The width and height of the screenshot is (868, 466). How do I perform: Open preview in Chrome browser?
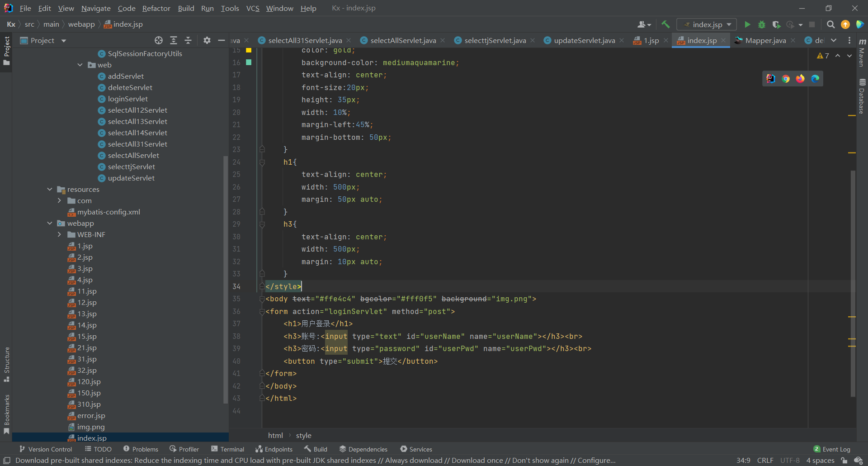[786, 79]
